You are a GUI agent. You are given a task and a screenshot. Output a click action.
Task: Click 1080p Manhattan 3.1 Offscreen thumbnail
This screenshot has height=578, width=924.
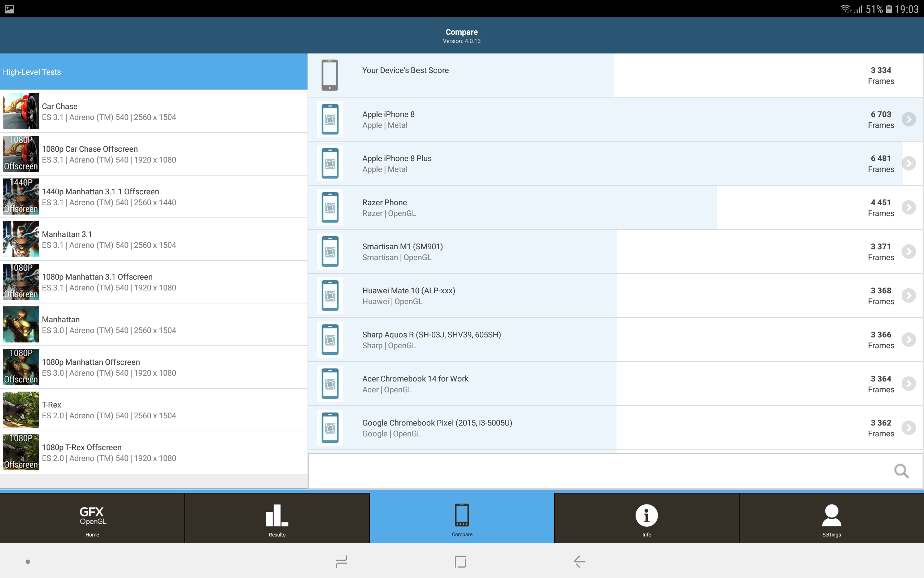pyautogui.click(x=21, y=282)
